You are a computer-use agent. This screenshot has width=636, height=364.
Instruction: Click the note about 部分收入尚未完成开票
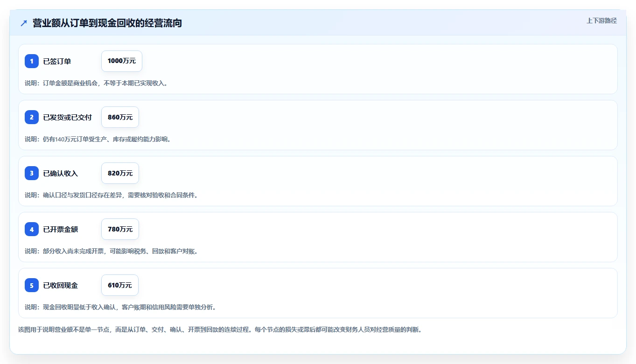tap(111, 251)
